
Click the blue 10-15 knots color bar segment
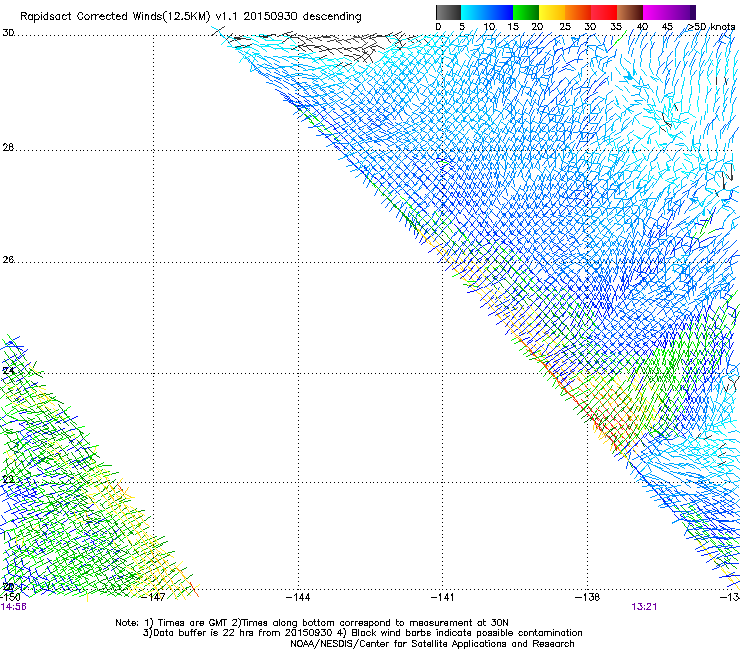tap(500, 12)
